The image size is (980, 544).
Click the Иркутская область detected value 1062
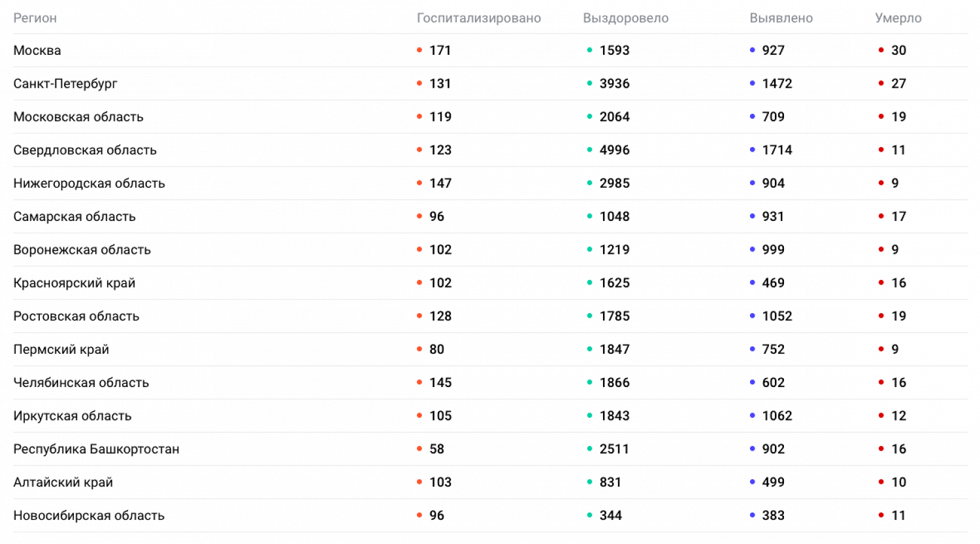(x=777, y=416)
